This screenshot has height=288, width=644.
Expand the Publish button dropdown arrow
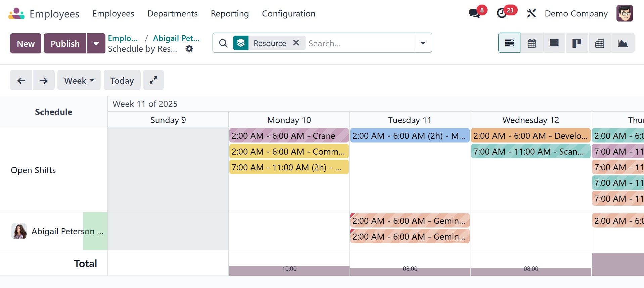[96, 43]
